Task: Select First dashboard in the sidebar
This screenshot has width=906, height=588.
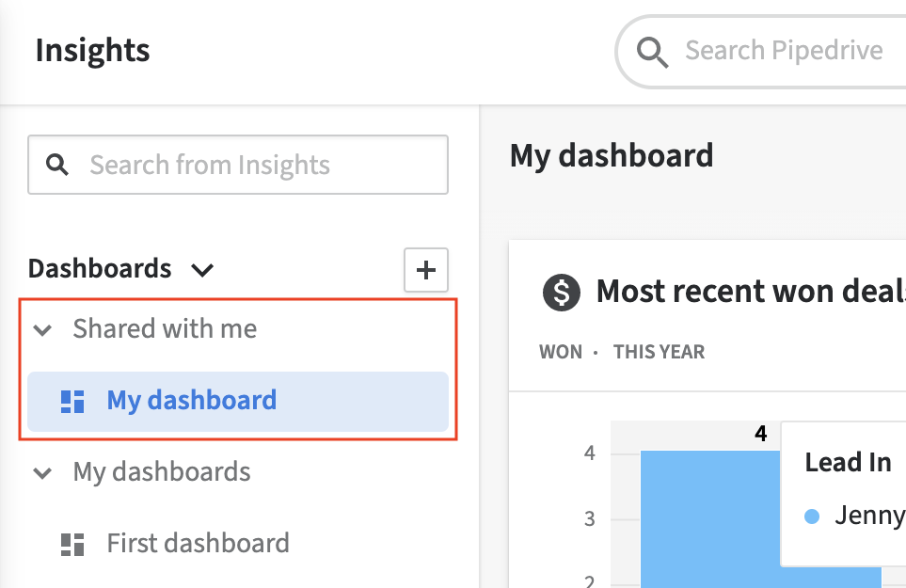Action: click(197, 543)
